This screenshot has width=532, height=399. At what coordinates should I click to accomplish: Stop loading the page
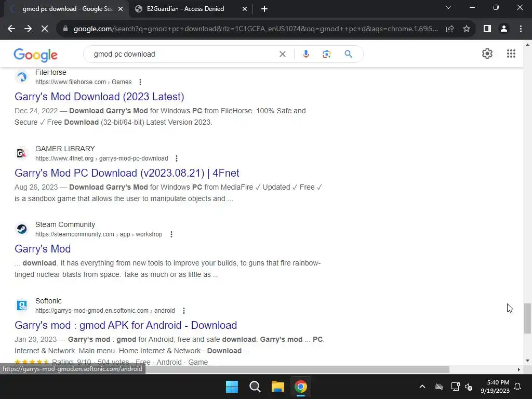(45, 29)
